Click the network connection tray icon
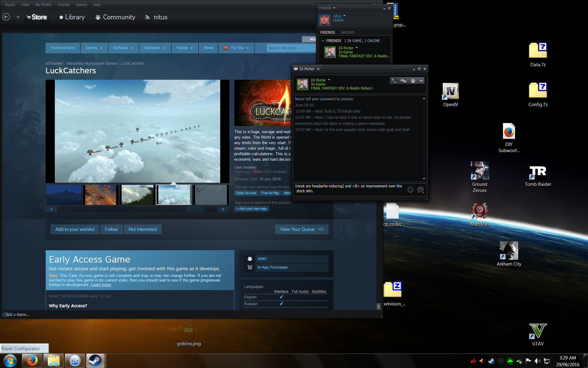Image resolution: width=588 pixels, height=368 pixels. [547, 361]
